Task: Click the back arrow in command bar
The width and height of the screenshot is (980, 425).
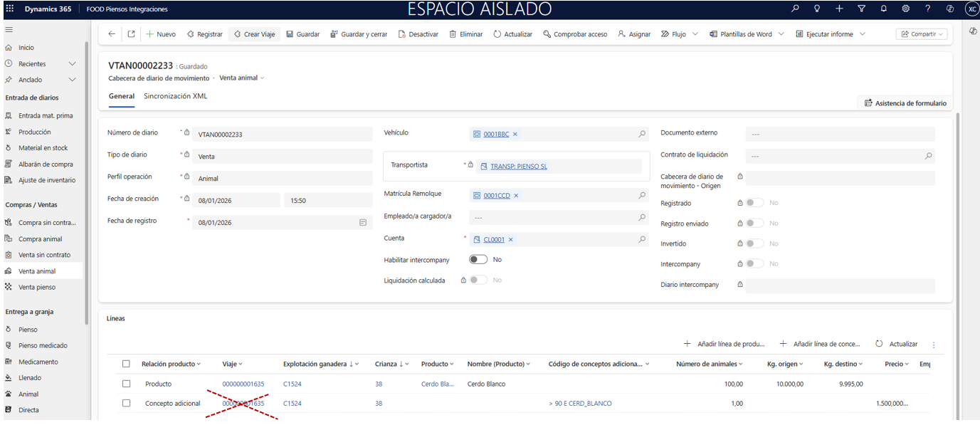Action: [112, 34]
